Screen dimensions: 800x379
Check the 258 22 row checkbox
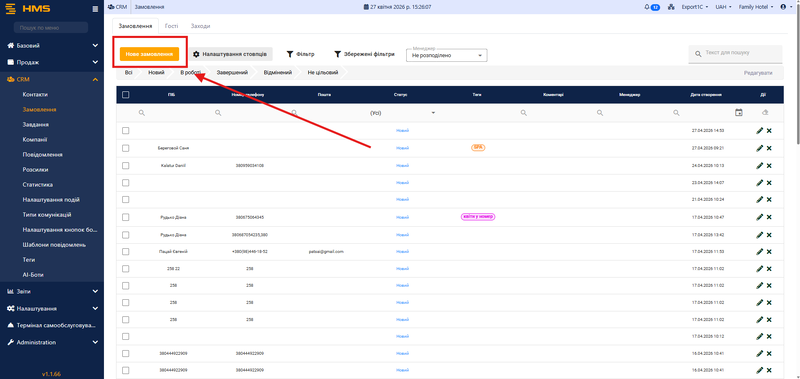[126, 268]
